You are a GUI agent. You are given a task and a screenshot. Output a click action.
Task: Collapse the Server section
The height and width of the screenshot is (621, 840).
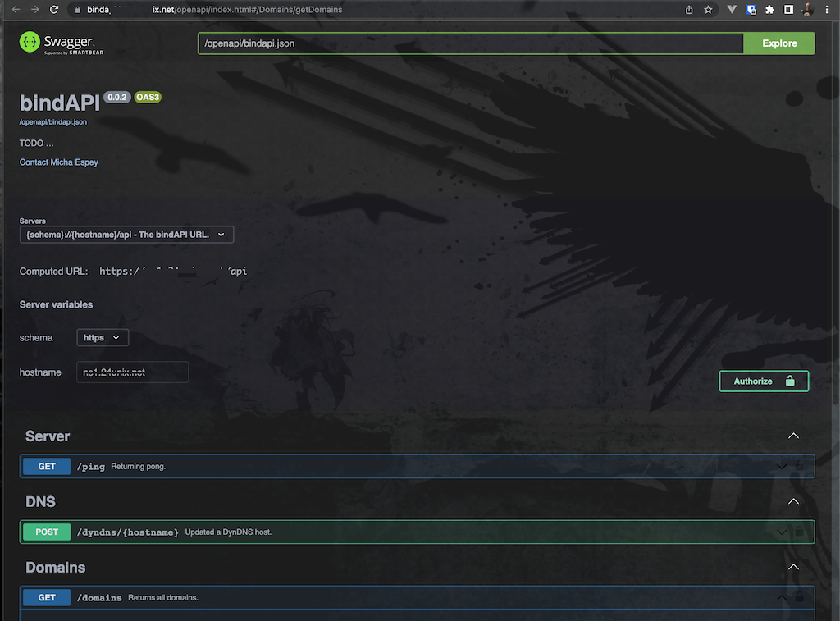tap(793, 436)
